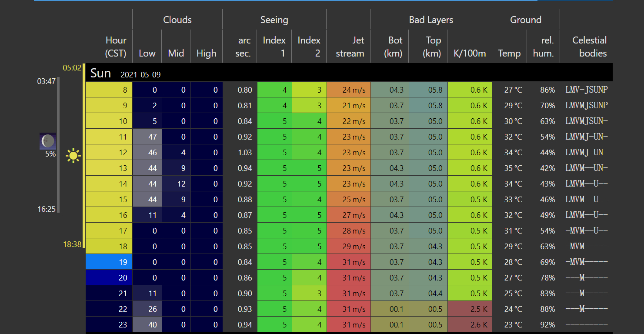This screenshot has width=644, height=334.
Task: Select the Ground column group header
Action: [x=526, y=20]
